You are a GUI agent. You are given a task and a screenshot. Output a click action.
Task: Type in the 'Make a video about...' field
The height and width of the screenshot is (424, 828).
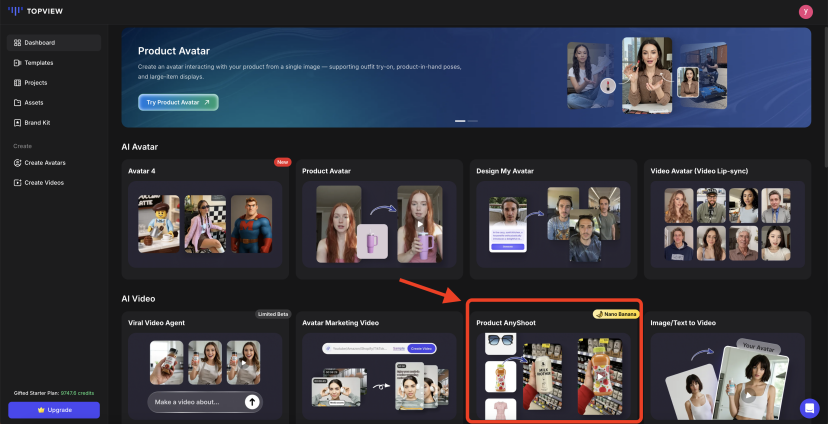point(195,402)
